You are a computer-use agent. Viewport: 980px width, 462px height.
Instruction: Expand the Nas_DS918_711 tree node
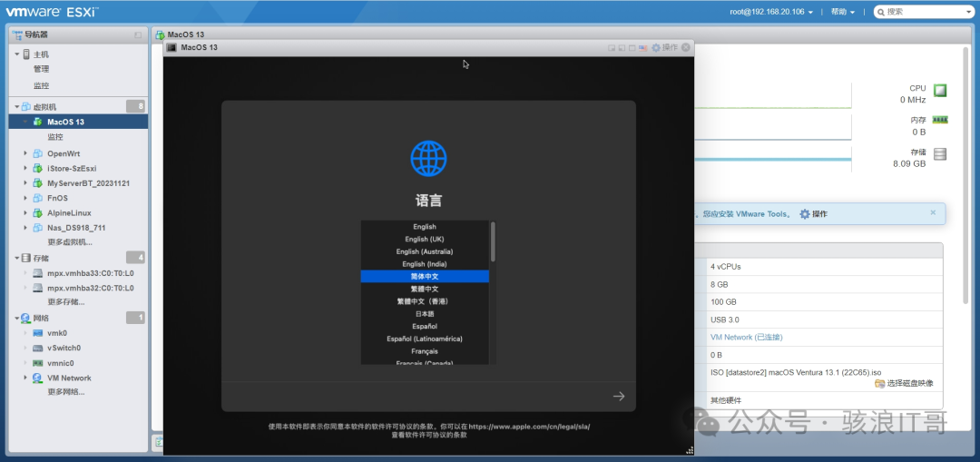pyautogui.click(x=25, y=228)
